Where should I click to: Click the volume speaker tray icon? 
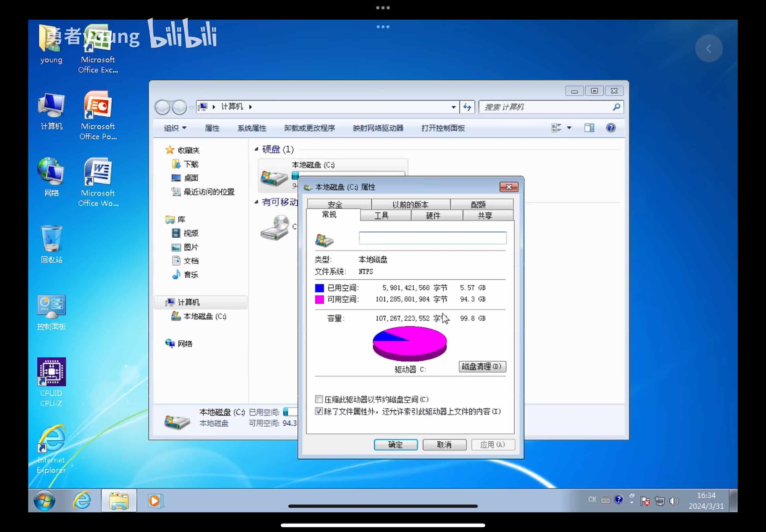point(673,501)
